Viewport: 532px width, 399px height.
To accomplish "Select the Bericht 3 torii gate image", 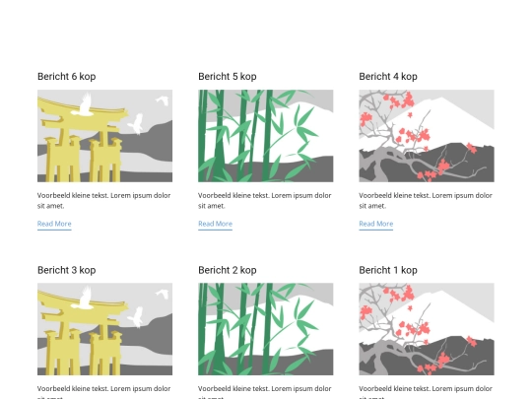I will click(104, 329).
